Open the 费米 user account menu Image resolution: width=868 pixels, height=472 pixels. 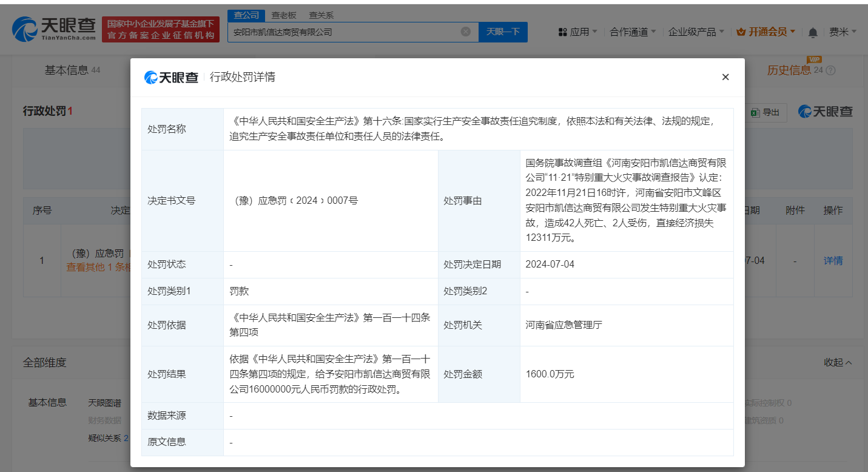tap(843, 32)
